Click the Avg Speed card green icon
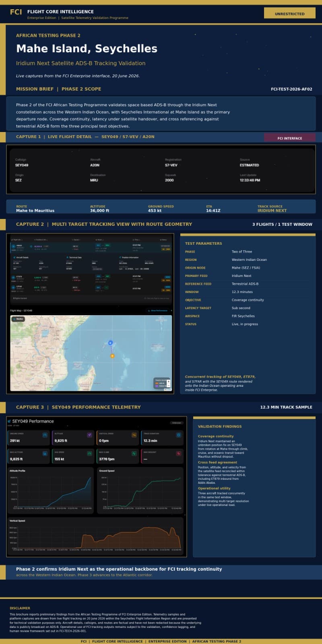 point(89,453)
